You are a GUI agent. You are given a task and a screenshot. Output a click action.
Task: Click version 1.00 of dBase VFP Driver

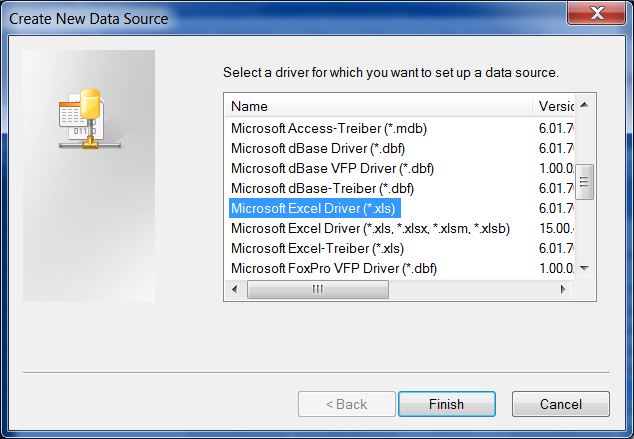click(x=556, y=168)
